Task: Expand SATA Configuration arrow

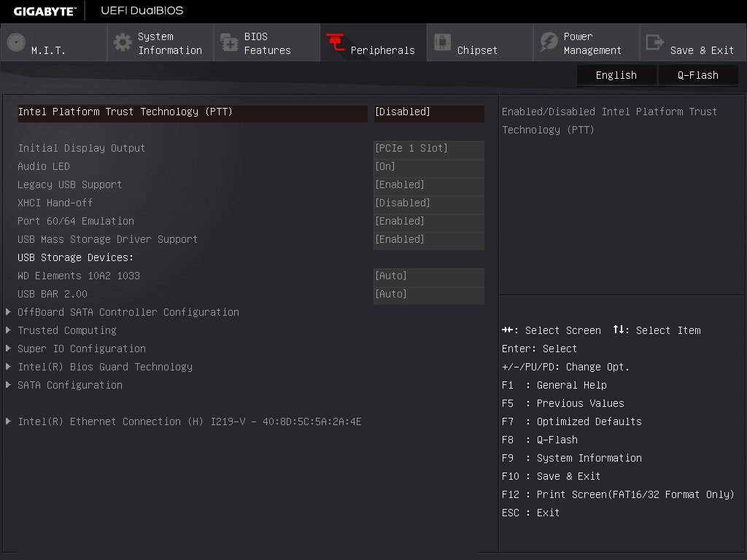Action: tap(8, 385)
